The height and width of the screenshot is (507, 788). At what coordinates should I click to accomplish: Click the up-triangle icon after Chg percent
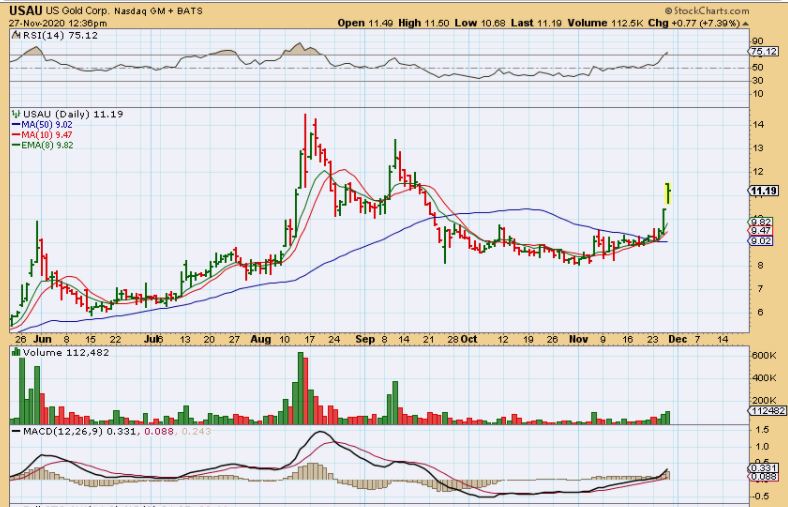point(745,24)
